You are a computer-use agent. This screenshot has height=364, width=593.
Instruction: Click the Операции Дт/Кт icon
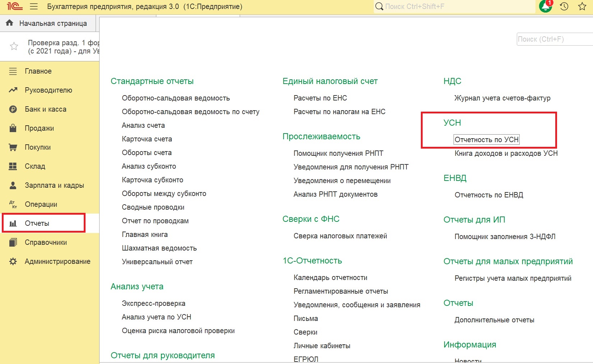point(13,204)
